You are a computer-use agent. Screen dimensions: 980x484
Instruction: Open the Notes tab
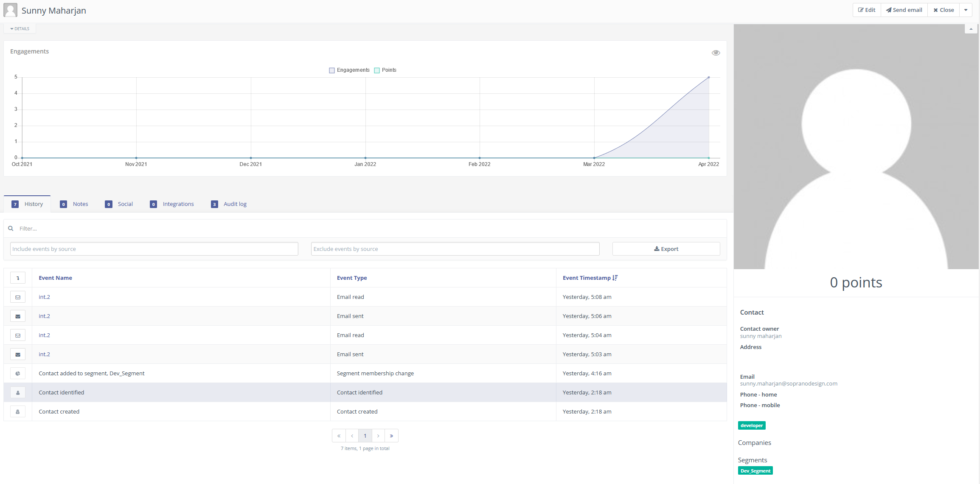coord(80,204)
